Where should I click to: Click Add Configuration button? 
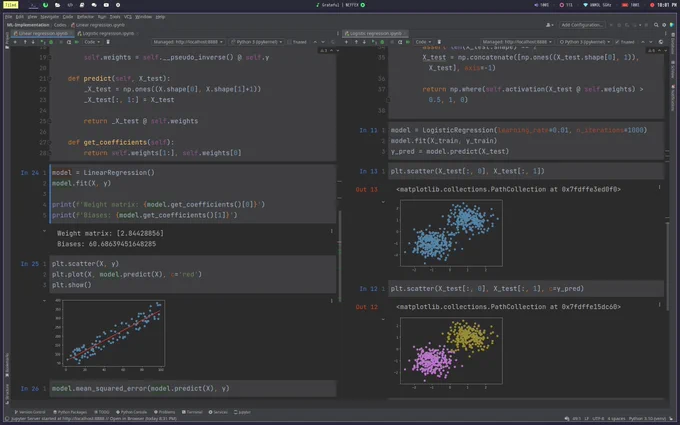tap(582, 25)
